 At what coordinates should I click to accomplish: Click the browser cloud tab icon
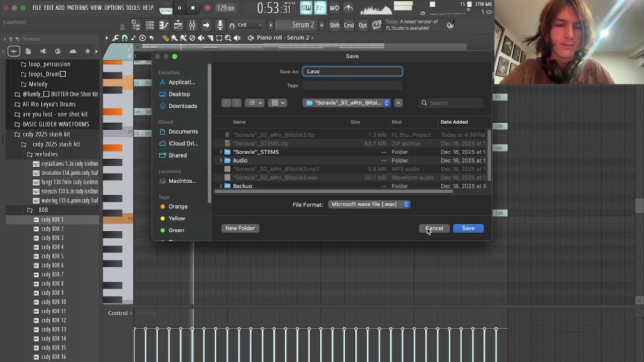(73, 51)
